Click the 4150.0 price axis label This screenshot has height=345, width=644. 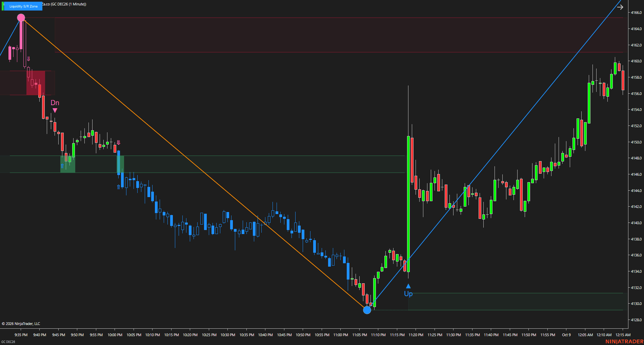[636, 142]
